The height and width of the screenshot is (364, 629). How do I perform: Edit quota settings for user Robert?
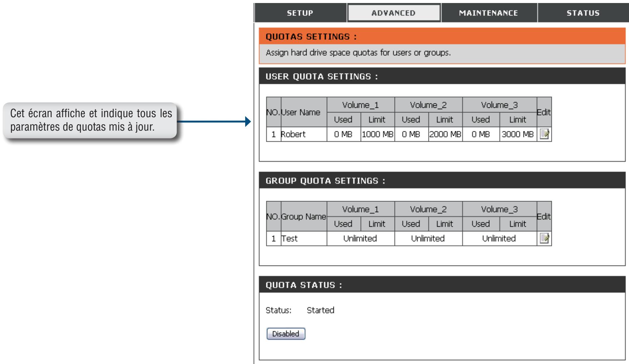pyautogui.click(x=544, y=134)
